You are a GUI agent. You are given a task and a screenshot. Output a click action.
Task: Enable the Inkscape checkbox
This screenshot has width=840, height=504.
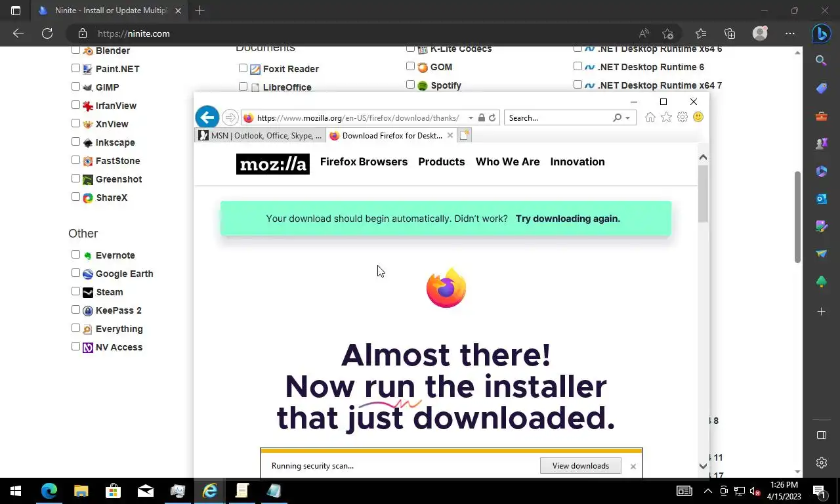[75, 142]
